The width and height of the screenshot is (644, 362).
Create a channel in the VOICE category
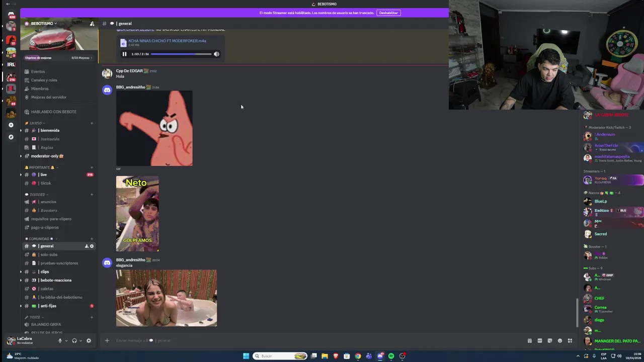(92, 317)
